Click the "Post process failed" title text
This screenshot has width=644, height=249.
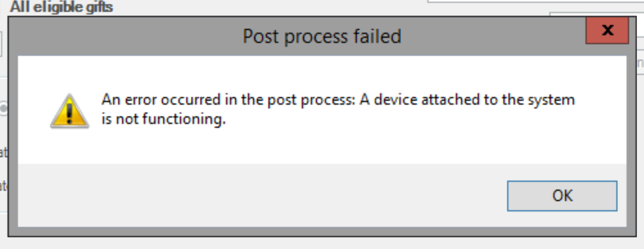(321, 37)
